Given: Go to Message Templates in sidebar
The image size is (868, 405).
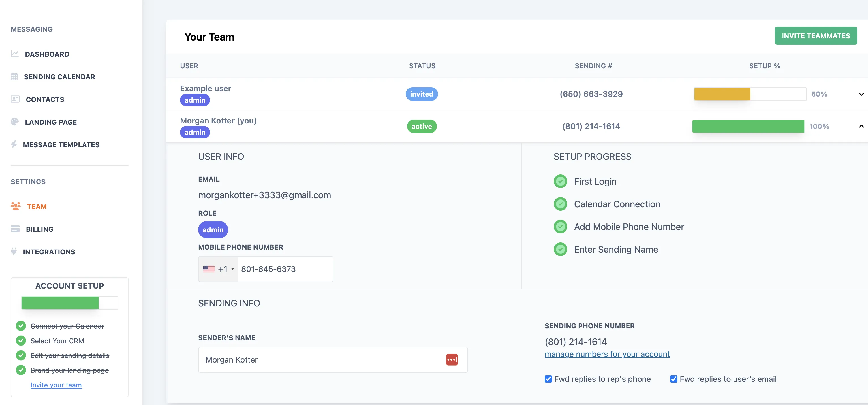Looking at the screenshot, I should pyautogui.click(x=61, y=145).
